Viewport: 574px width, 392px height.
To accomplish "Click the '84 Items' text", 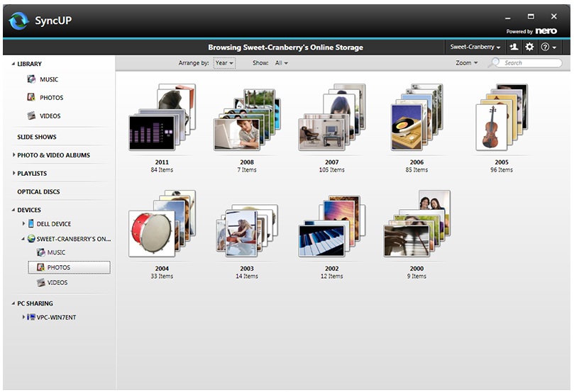I will pyautogui.click(x=162, y=170).
